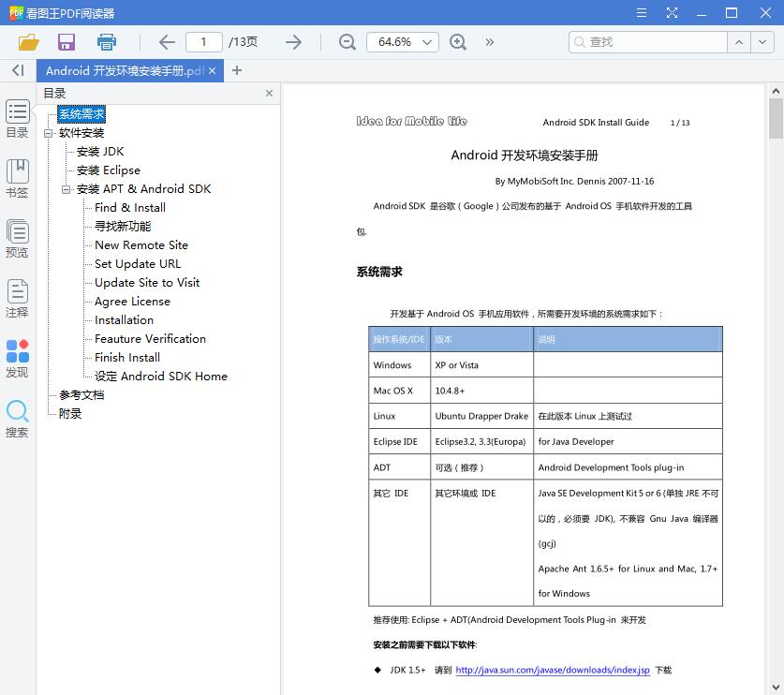This screenshot has width=784, height=695.
Task: Open a PDF file with the folder icon
Action: 27,42
